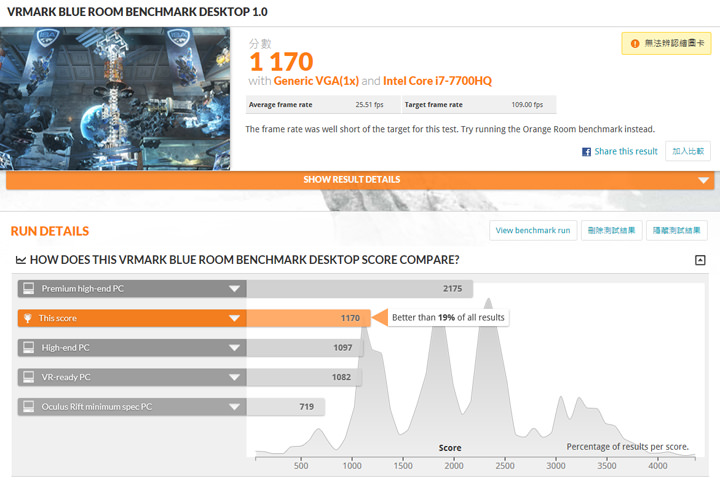Click the View benchmark run button
This screenshot has height=486, width=720.
(x=533, y=231)
